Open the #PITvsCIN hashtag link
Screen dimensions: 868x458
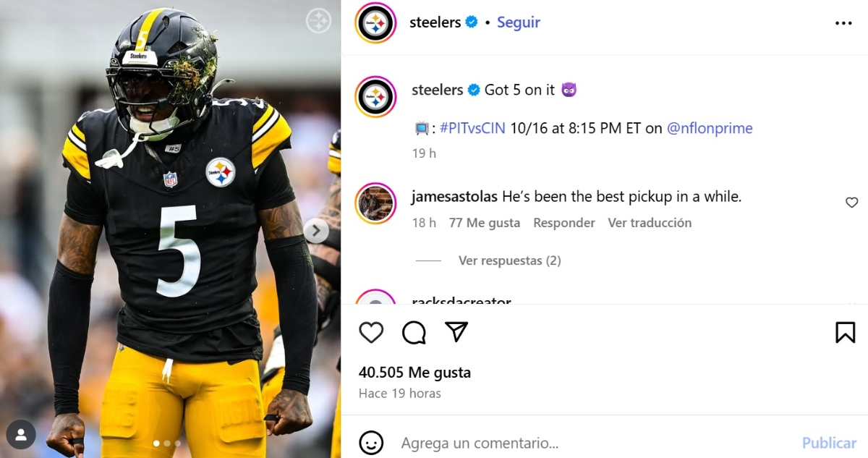click(x=473, y=128)
